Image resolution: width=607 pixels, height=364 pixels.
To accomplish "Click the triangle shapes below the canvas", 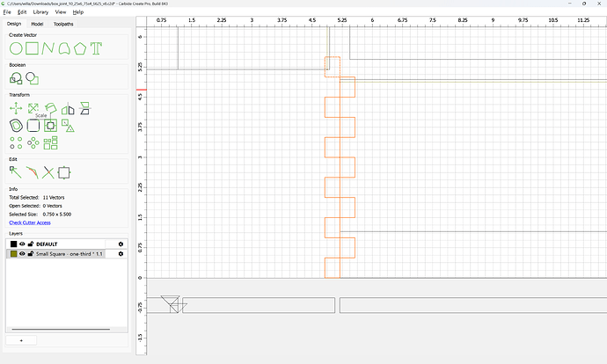I will (172, 304).
